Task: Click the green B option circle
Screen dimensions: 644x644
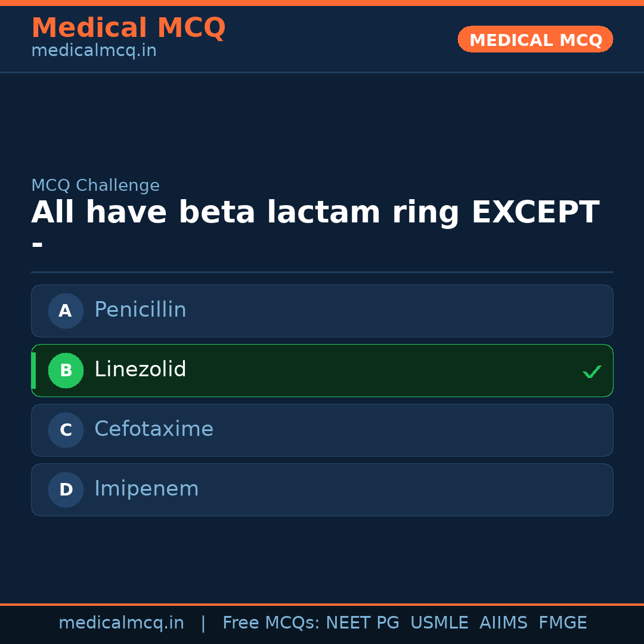Action: coord(66,370)
